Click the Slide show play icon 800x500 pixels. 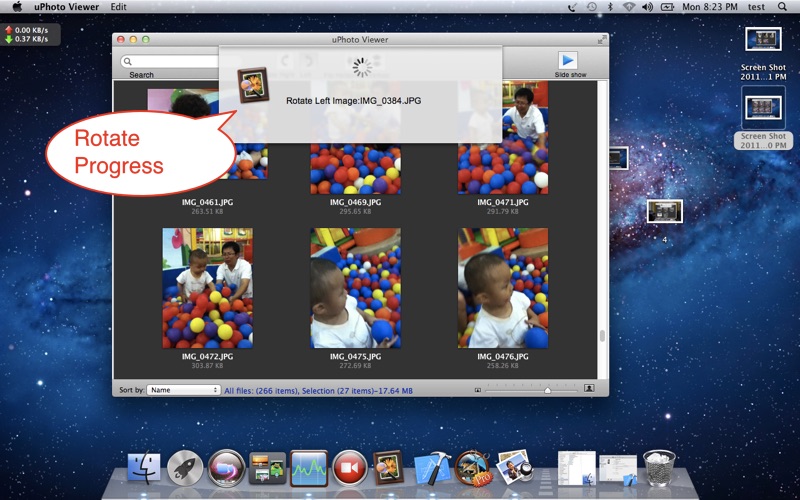(x=568, y=60)
